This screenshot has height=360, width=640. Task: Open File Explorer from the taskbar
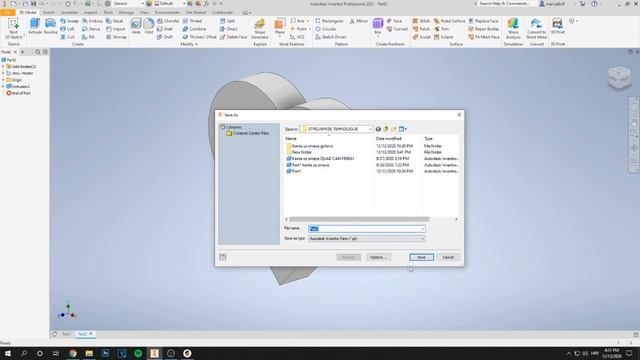pyautogui.click(x=89, y=353)
